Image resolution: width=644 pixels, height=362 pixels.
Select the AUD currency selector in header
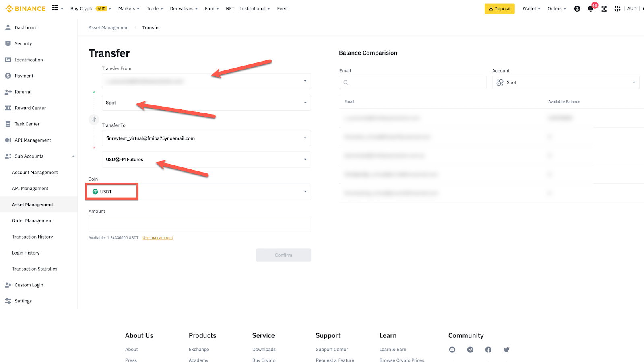point(632,8)
